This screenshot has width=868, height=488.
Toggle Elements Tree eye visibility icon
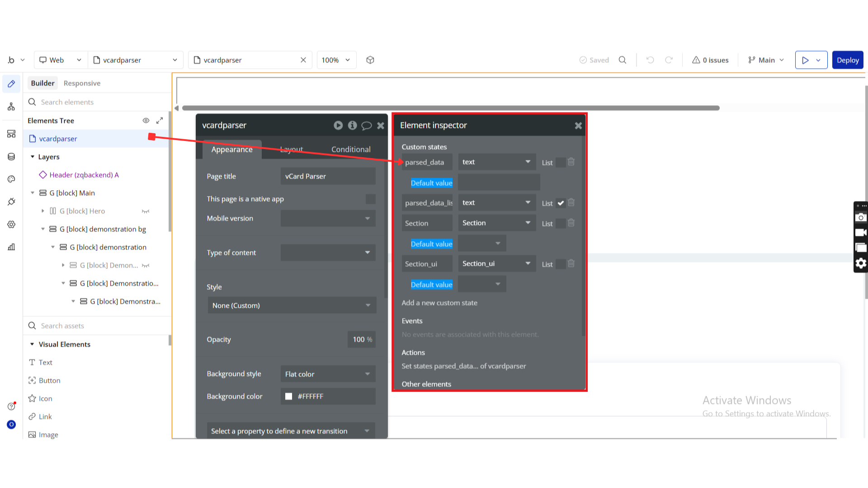point(146,121)
